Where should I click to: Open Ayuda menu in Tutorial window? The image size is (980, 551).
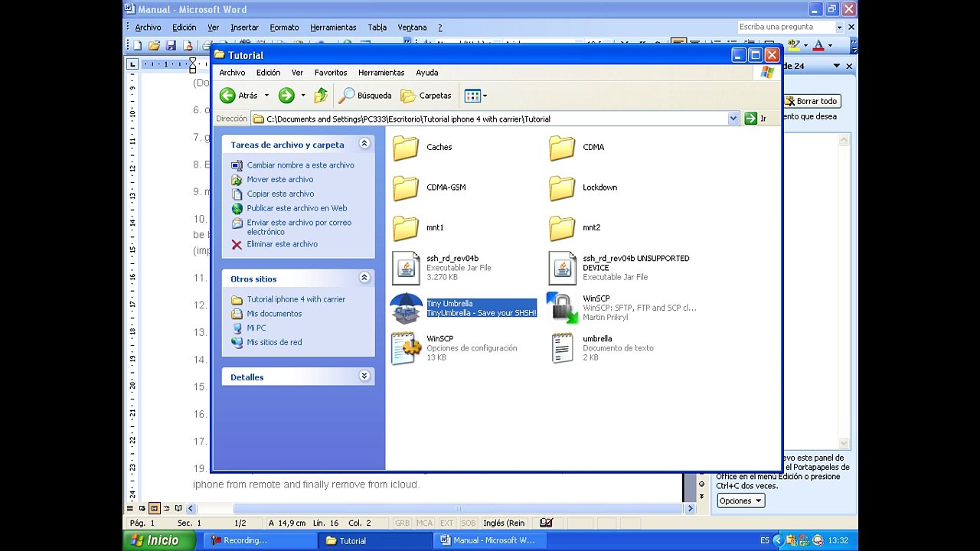pos(427,73)
